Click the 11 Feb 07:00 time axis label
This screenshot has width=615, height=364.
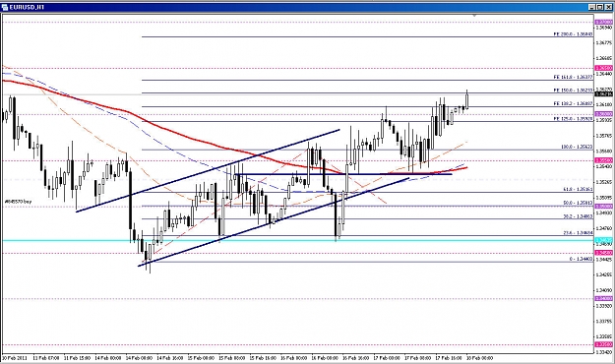tap(46, 358)
